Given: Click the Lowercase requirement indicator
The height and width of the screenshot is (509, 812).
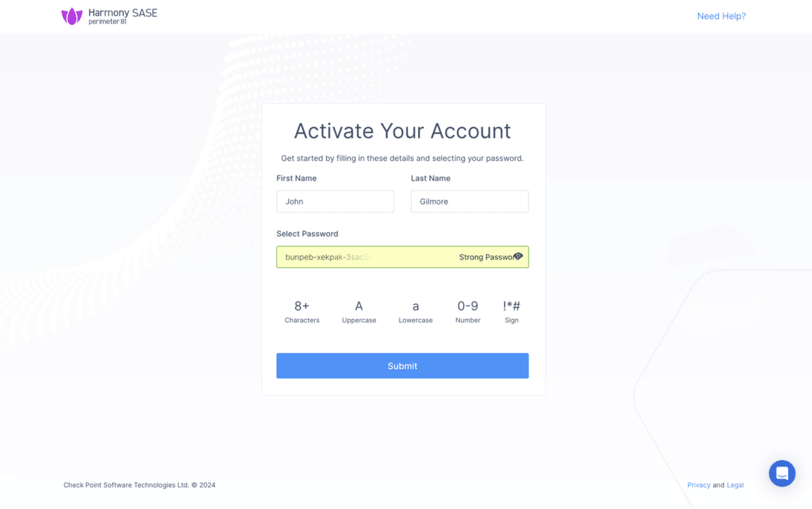Looking at the screenshot, I should (x=415, y=311).
